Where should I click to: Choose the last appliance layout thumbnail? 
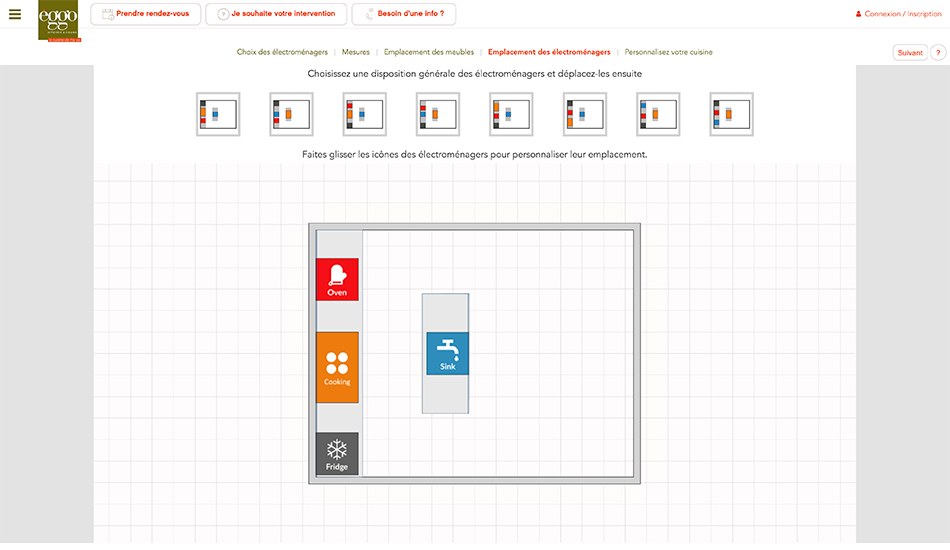click(x=731, y=114)
